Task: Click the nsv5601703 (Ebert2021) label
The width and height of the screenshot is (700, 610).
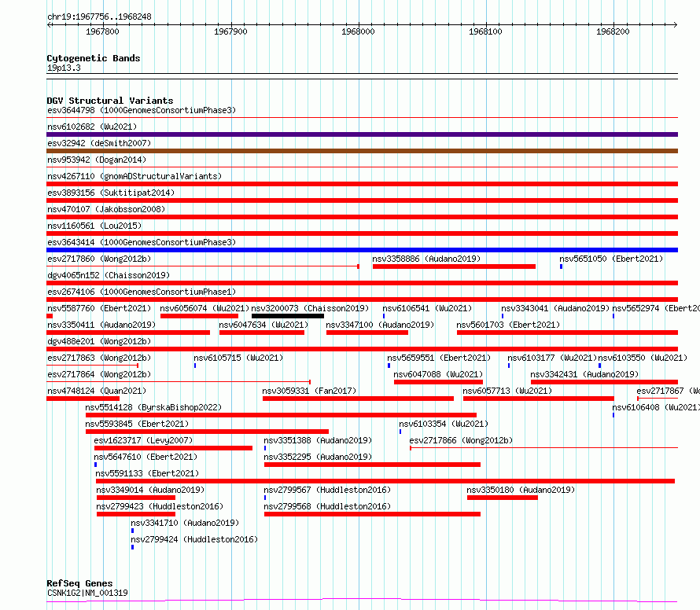Action: [x=508, y=325]
